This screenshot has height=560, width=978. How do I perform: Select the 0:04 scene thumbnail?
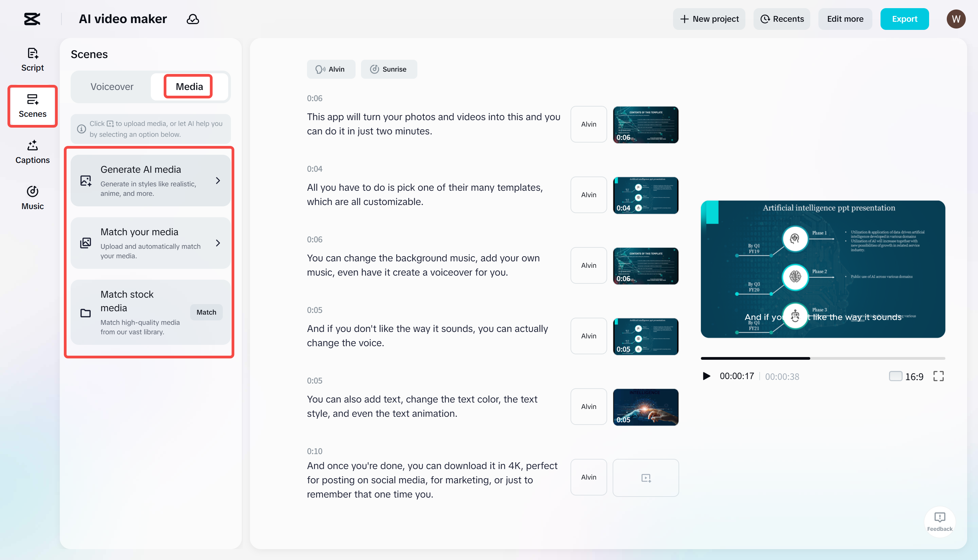coord(646,195)
